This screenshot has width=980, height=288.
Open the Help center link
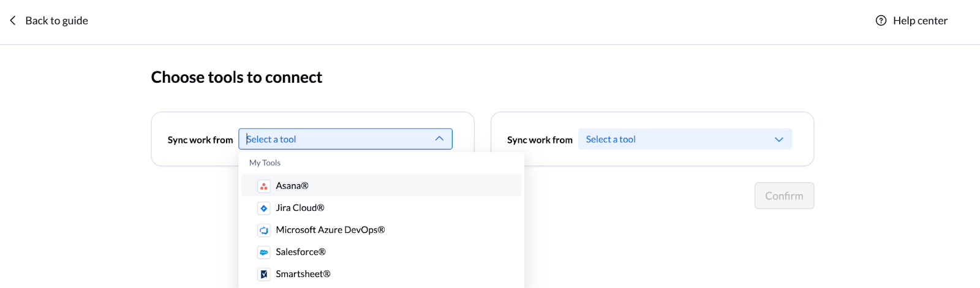(920, 21)
